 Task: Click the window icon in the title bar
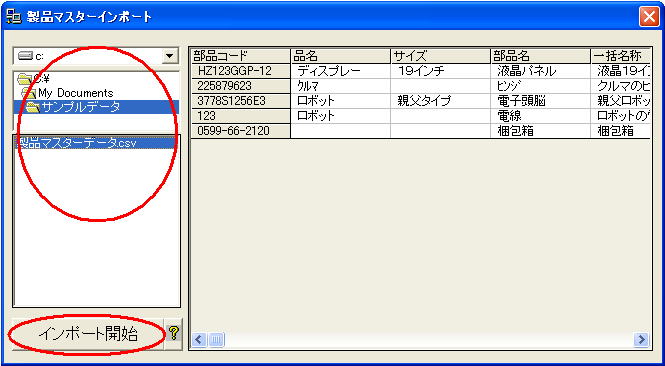pos(14,17)
